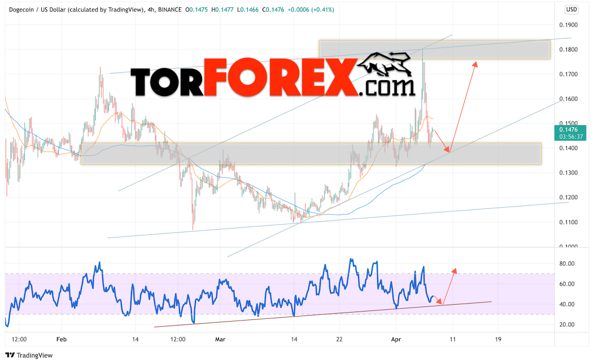
Task: Click the low value L0.1466
Action: click(248, 10)
